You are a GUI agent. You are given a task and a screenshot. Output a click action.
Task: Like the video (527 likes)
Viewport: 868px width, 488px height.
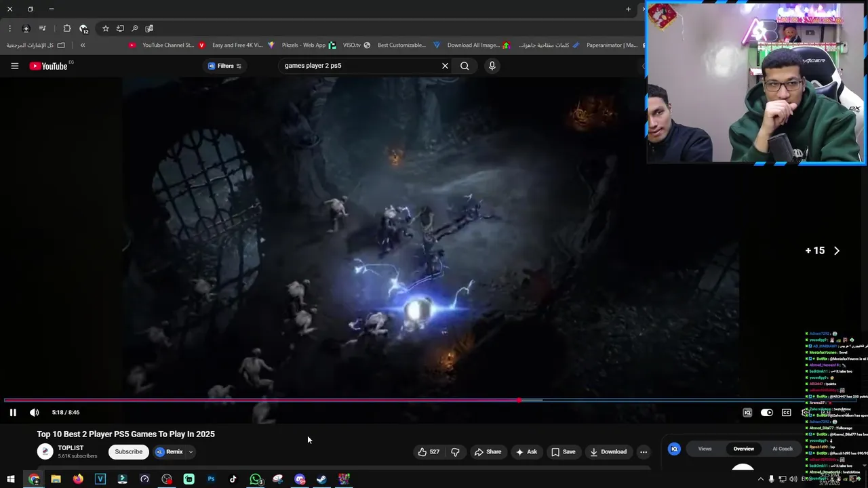click(429, 451)
